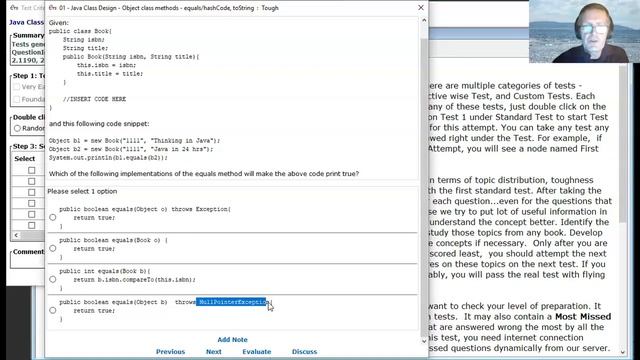
Task: Toggle the Very Easy checkbox in Step 1
Action: point(16,87)
